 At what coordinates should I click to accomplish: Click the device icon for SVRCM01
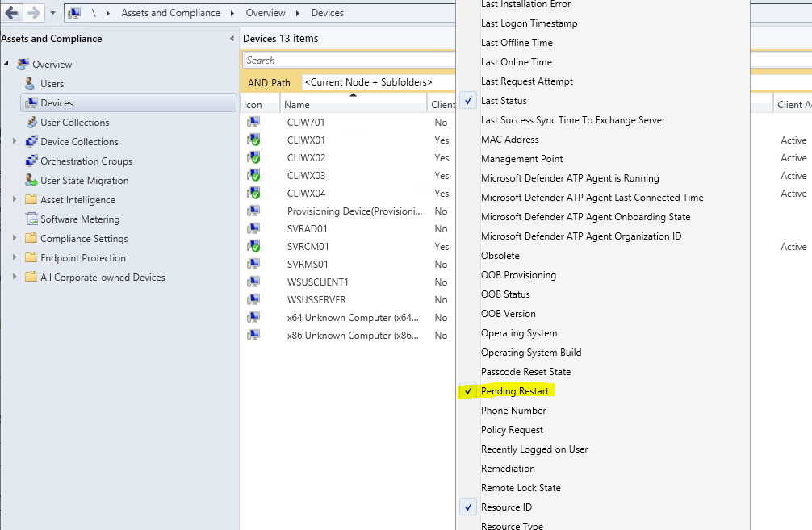point(253,246)
